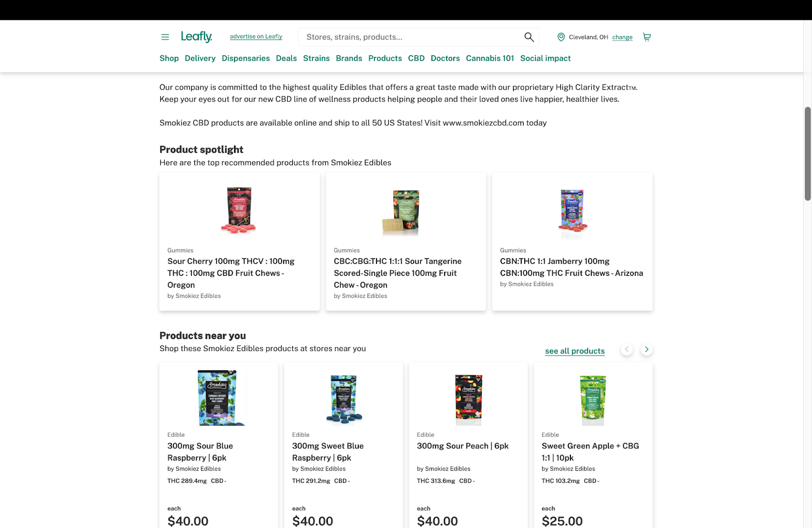The width and height of the screenshot is (812, 528).
Task: Focus the Stores, strains, products search field
Action: [x=412, y=37]
